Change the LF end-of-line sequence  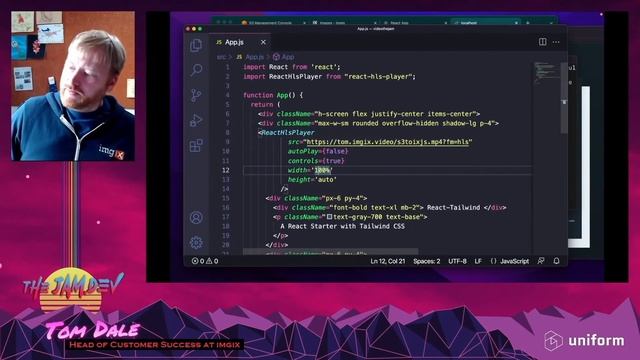[x=478, y=261]
